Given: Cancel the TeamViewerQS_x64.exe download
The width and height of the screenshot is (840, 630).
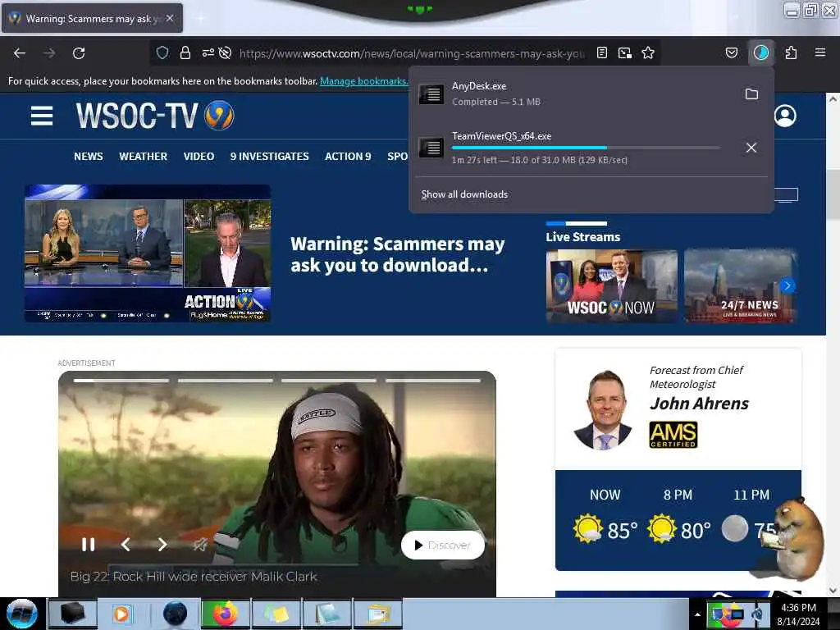Looking at the screenshot, I should pos(751,148).
